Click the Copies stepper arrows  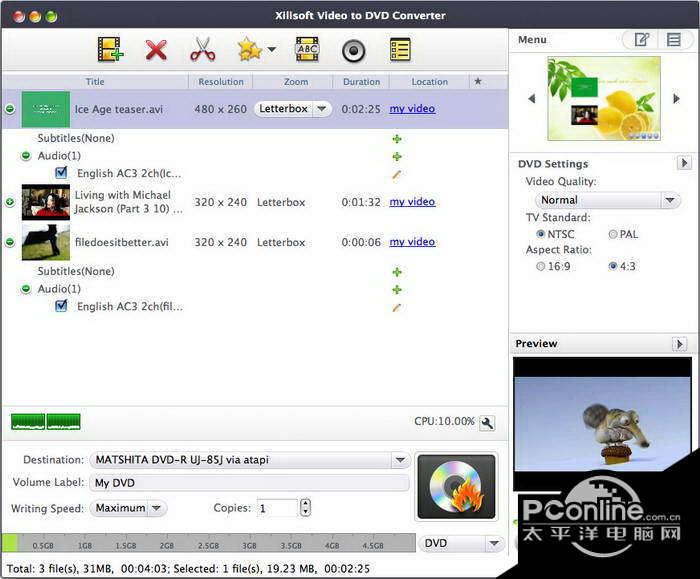tap(305, 508)
